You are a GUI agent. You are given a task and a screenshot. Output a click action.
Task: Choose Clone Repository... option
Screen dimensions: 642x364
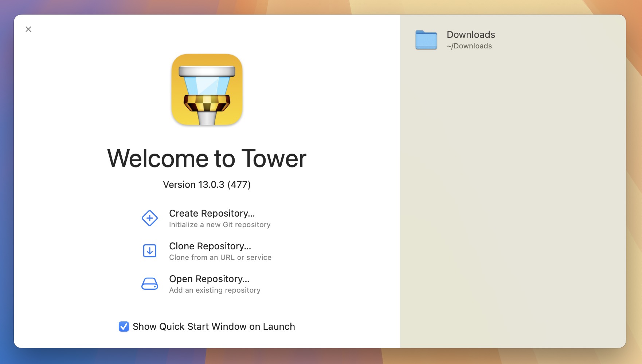(207, 251)
